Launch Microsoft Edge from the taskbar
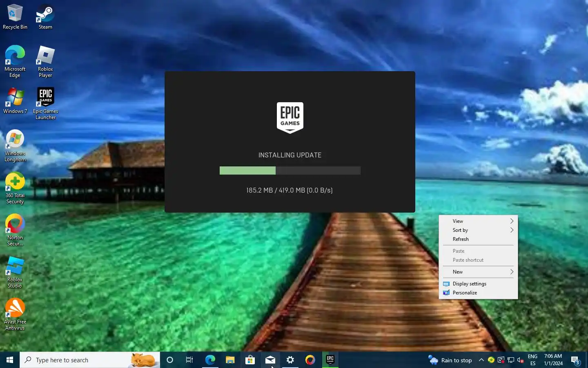The image size is (588, 368). tap(210, 360)
